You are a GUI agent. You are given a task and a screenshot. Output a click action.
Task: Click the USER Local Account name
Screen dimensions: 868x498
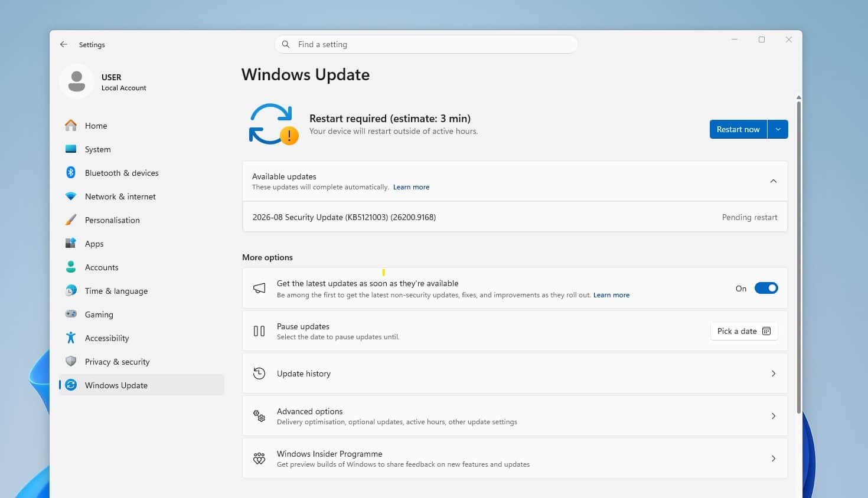(x=123, y=82)
